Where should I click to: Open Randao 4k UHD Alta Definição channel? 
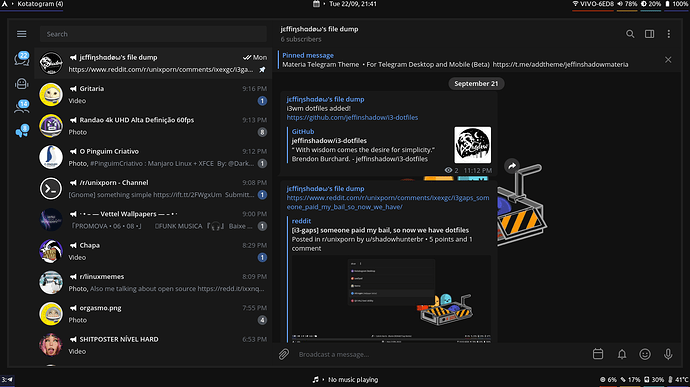153,126
